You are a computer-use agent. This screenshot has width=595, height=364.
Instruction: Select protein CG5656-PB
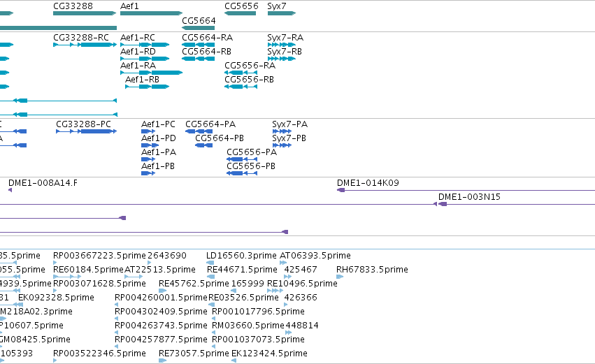[x=242, y=174]
